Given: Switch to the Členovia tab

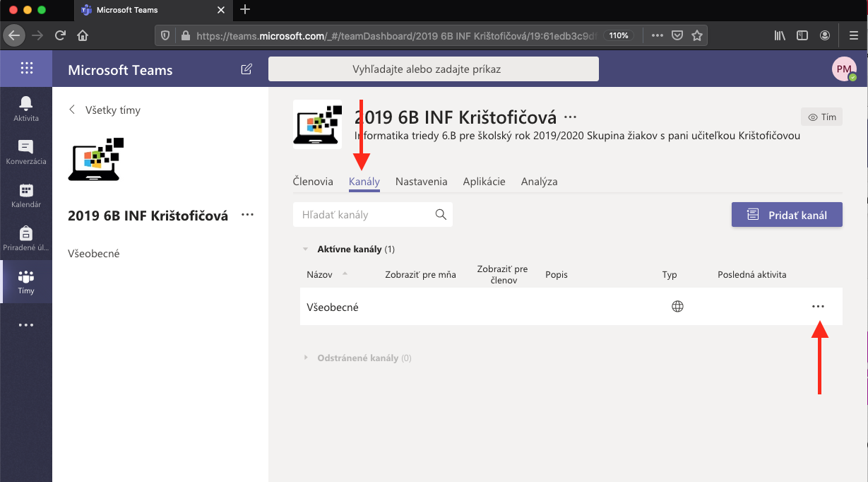Looking at the screenshot, I should [x=313, y=182].
